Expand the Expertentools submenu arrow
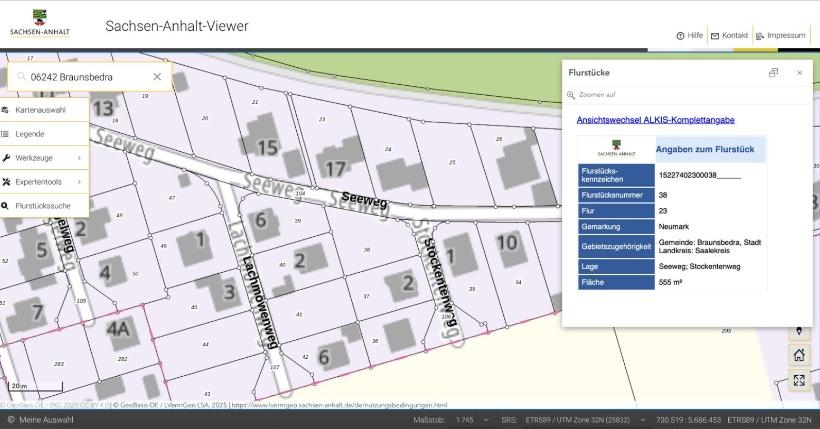 79,182
